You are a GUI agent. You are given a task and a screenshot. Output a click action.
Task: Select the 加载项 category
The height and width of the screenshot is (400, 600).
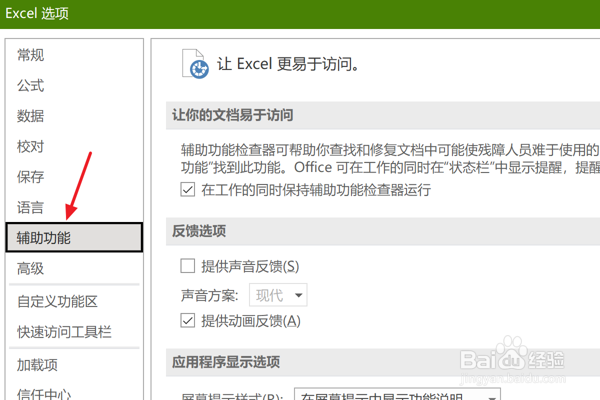(37, 365)
